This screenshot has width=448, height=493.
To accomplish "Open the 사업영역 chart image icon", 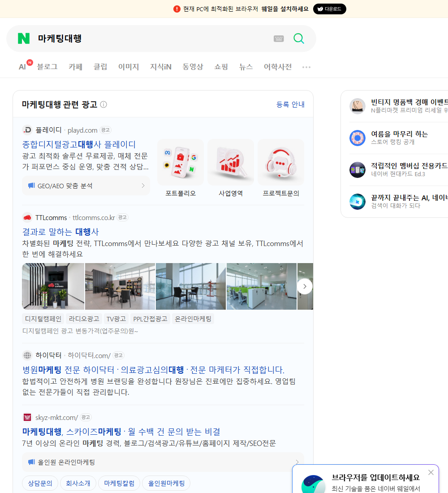I will coord(231,162).
